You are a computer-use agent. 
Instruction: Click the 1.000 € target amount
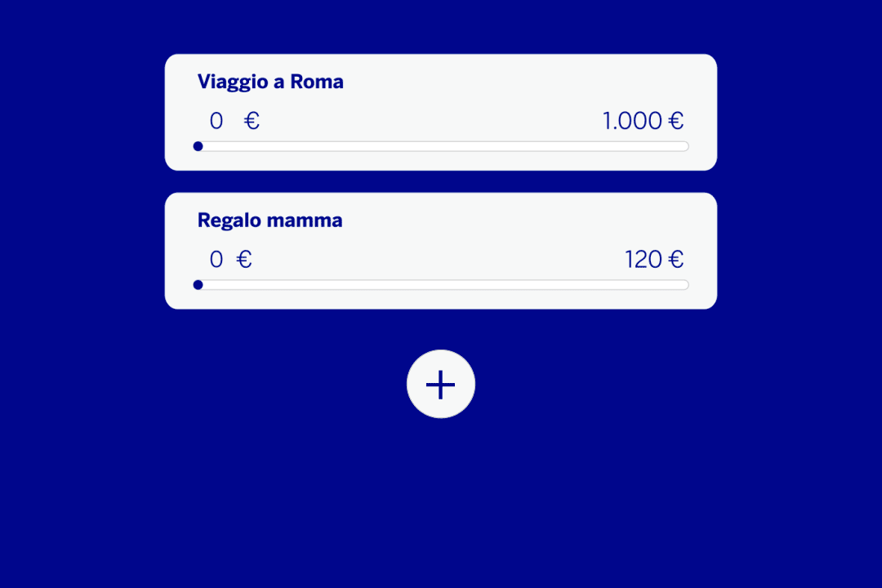tap(643, 121)
